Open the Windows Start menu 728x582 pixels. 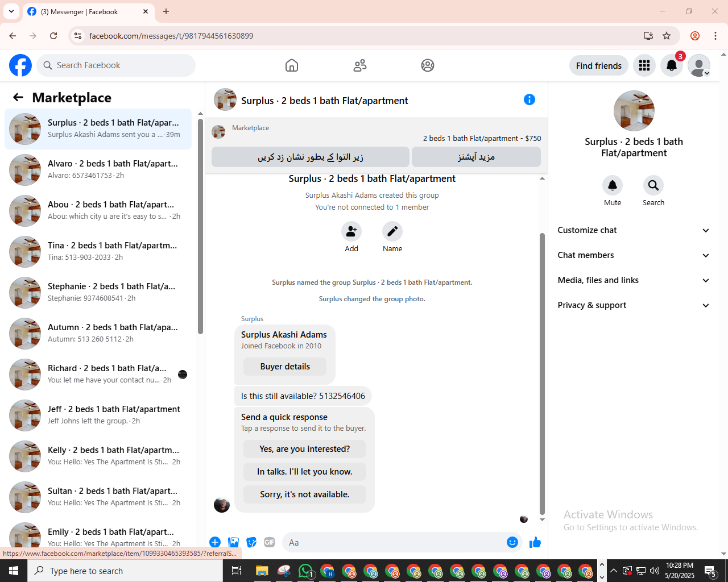click(x=14, y=571)
